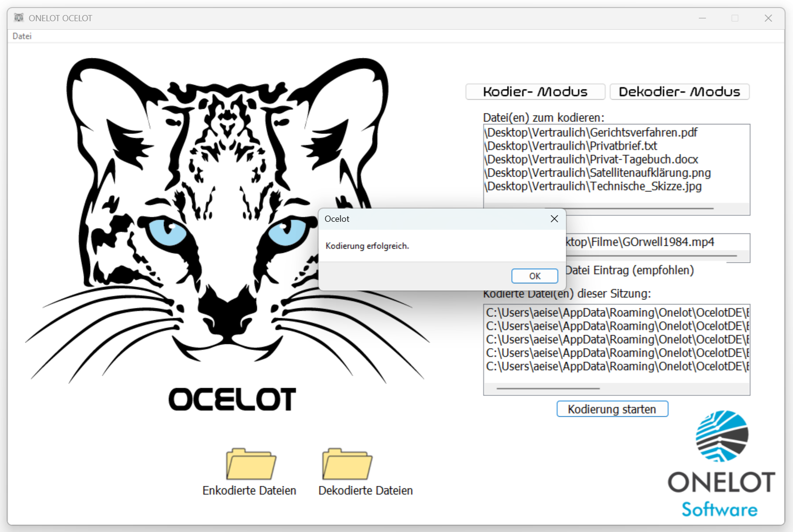Start encoding with Kodierung starten
This screenshot has width=793, height=532.
(612, 409)
